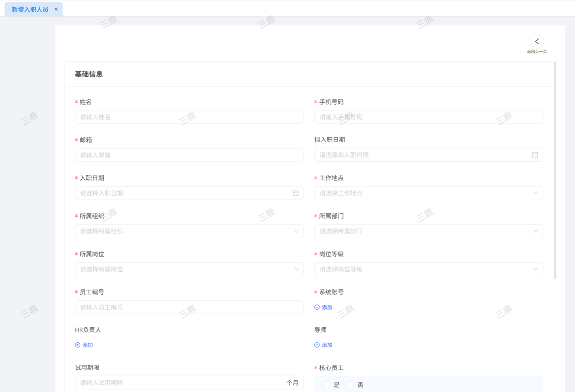The height and width of the screenshot is (392, 575).
Task: Switch to the 新增入职人员 tab
Action: pyautogui.click(x=30, y=9)
